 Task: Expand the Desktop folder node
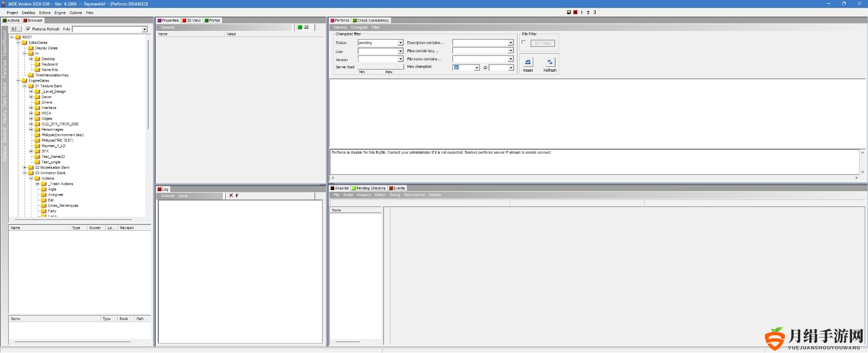[31, 59]
